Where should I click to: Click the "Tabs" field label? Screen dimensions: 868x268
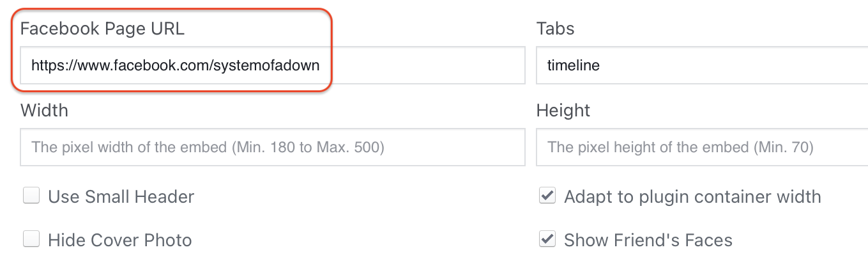[555, 29]
